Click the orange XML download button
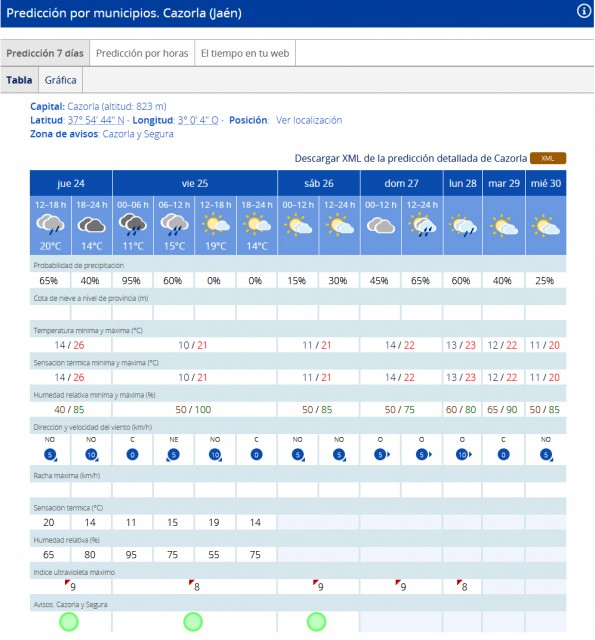This screenshot has height=640, width=595. coord(548,158)
